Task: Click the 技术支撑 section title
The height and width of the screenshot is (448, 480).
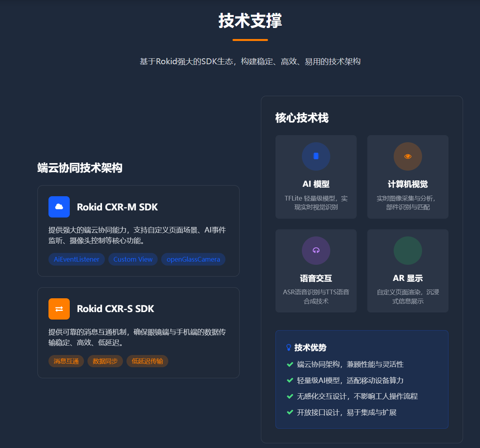Action: click(250, 20)
